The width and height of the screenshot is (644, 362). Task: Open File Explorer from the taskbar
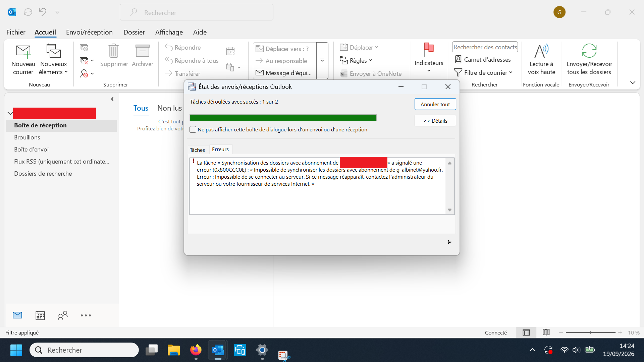point(174,350)
